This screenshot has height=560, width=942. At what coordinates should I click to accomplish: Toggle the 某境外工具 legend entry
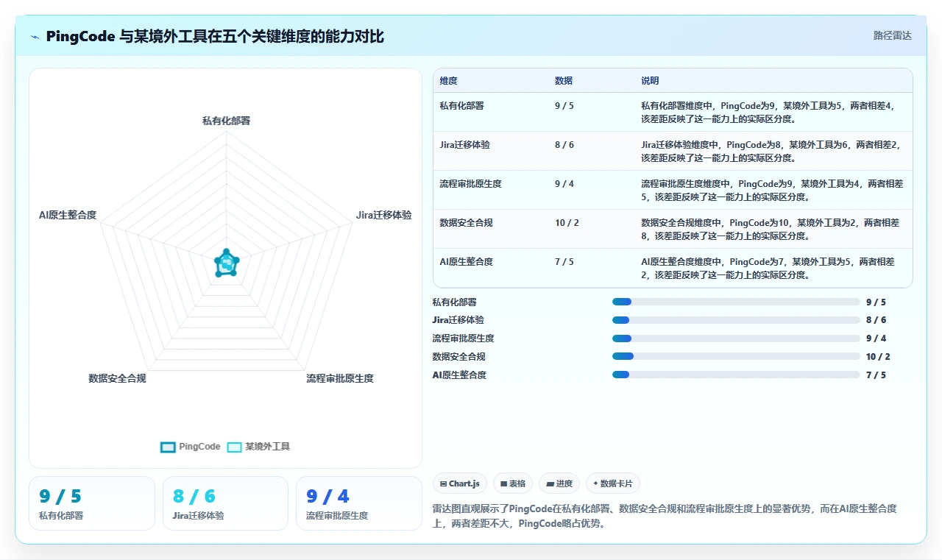258,447
